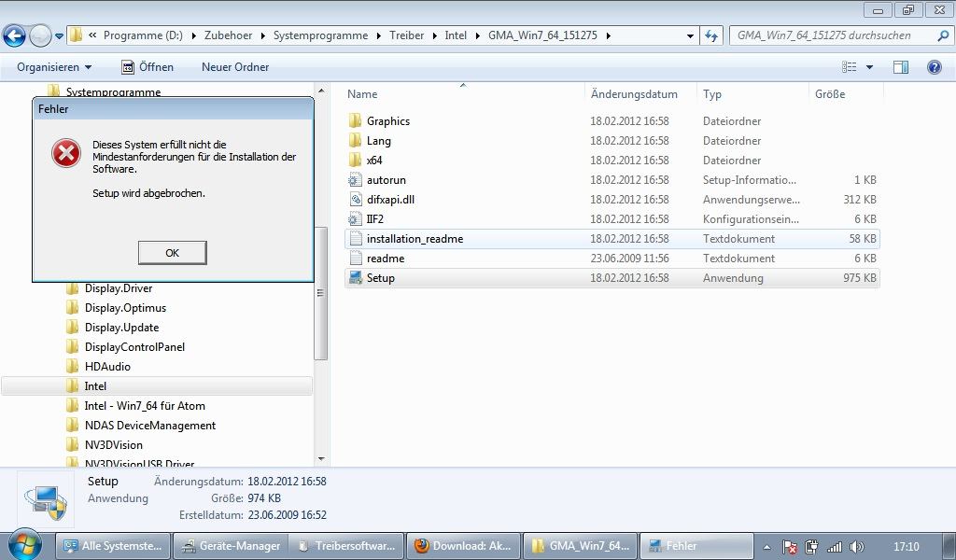Change view with the view icon
This screenshot has height=560, width=956.
click(850, 67)
